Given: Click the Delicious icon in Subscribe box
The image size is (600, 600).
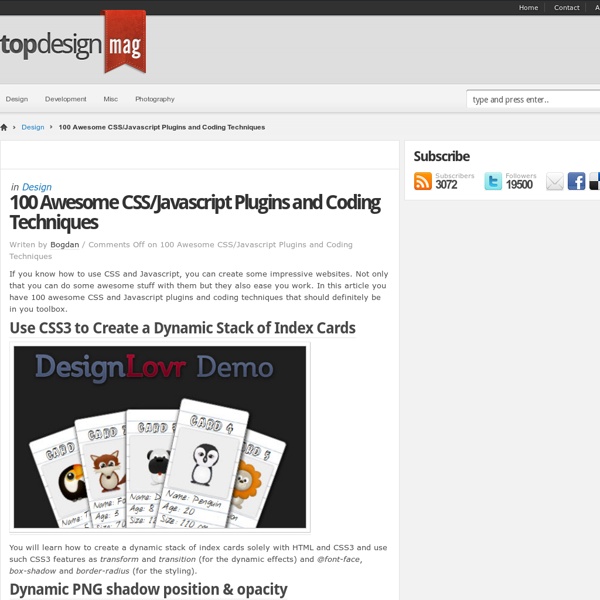Looking at the screenshot, I should coord(595,181).
